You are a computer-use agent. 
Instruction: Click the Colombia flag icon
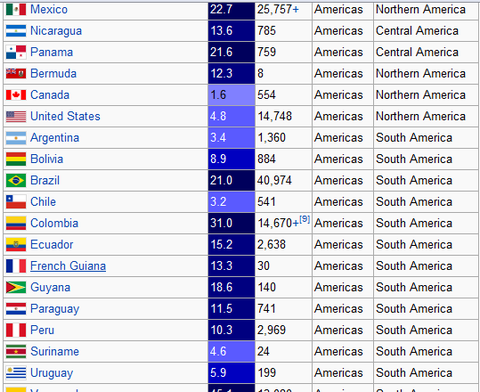click(16, 223)
